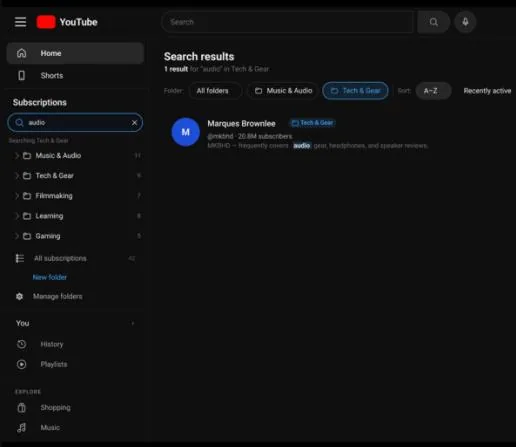The width and height of the screenshot is (516, 447).
Task: Open the hamburger guide menu
Action: pyautogui.click(x=20, y=22)
